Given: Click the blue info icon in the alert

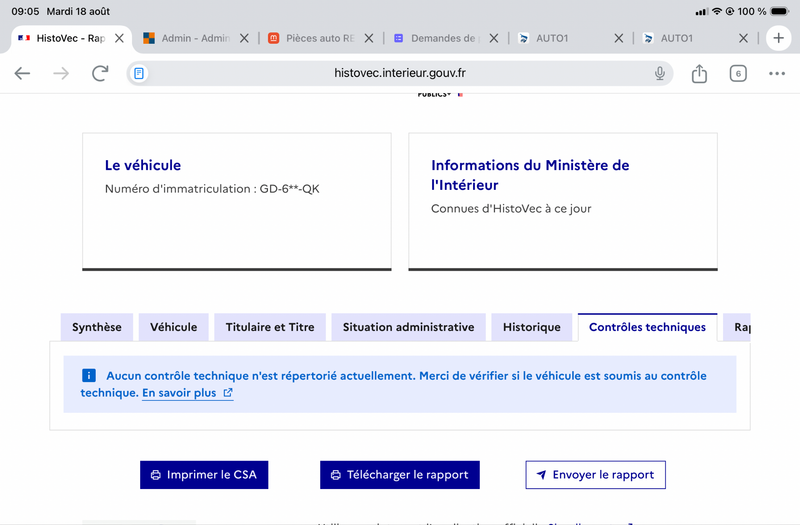Looking at the screenshot, I should (x=89, y=376).
